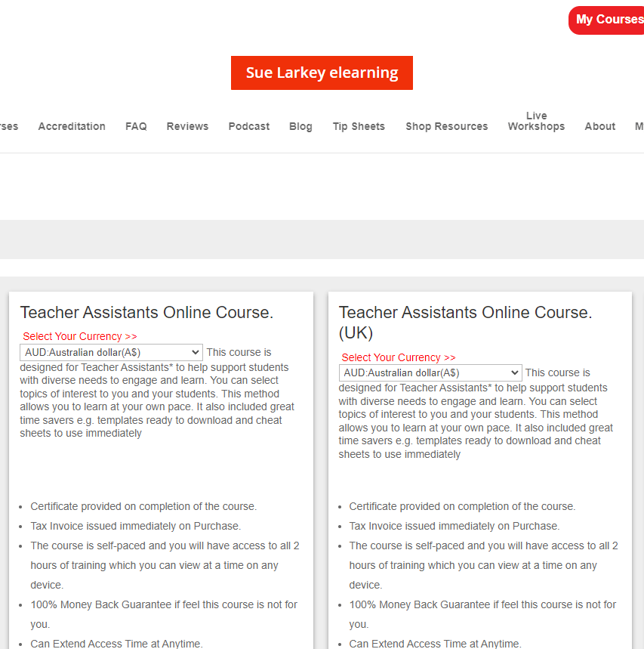Open the My Courses page
Viewport: 644px width, 649px height.
[609, 20]
